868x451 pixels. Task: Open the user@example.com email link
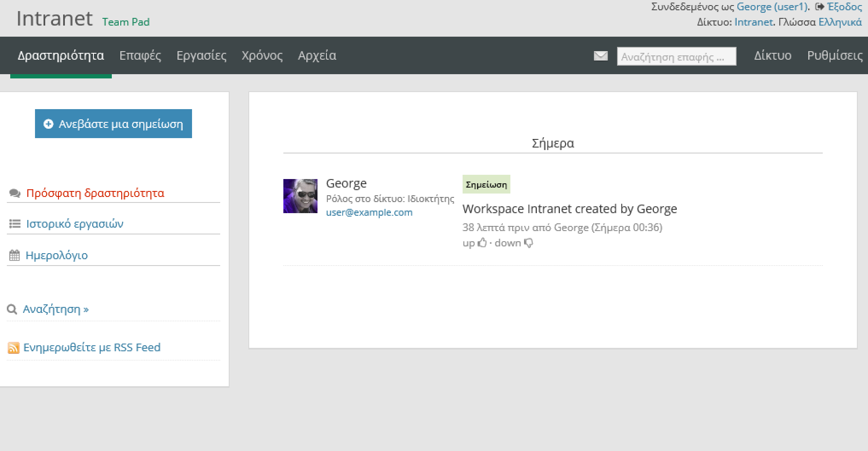click(x=370, y=212)
